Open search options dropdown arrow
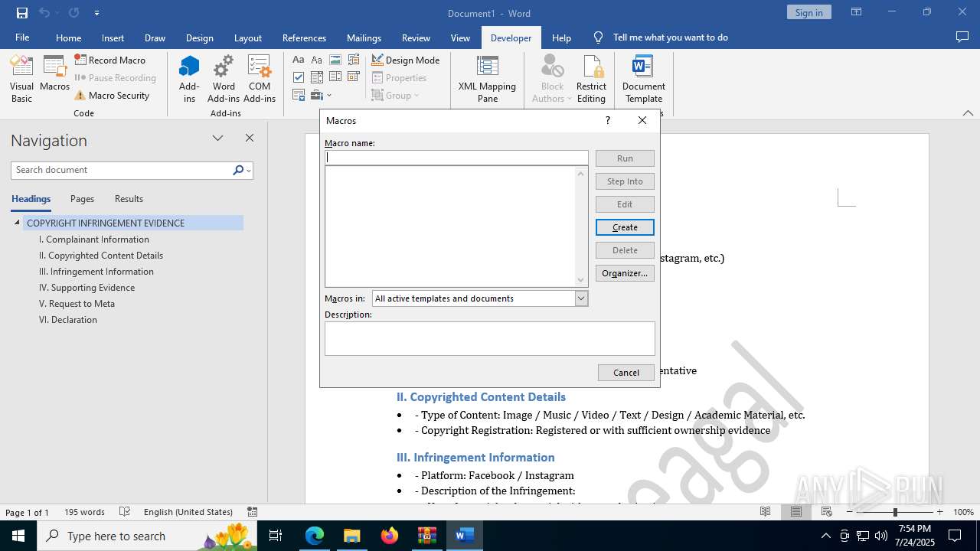The width and height of the screenshot is (980, 551). (x=249, y=170)
